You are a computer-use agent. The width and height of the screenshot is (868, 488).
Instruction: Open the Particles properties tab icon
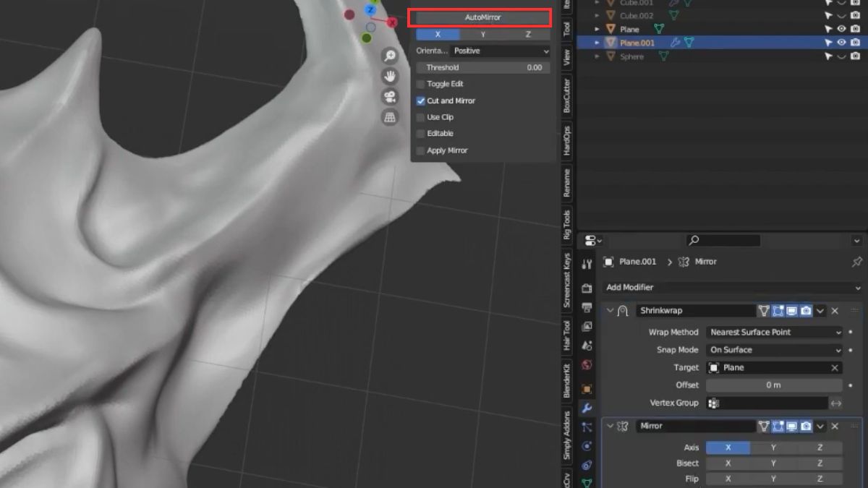click(587, 427)
